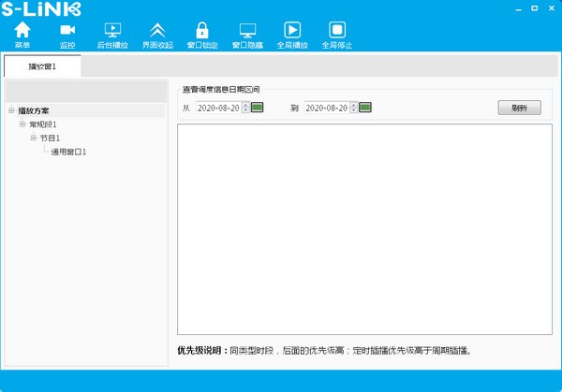Image resolution: width=562 pixels, height=392 pixels.
Task: Collapse the 播放方案 tree root
Action: click(x=11, y=110)
